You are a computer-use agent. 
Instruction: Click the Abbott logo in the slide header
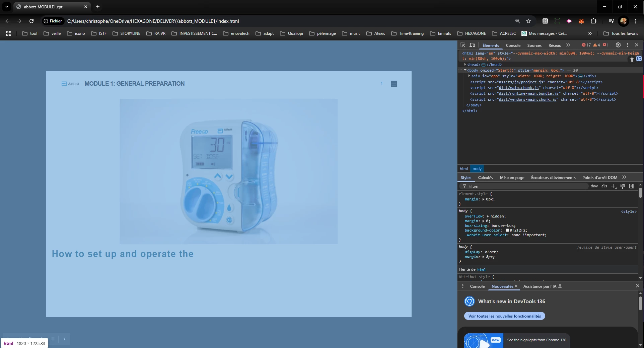[70, 84]
